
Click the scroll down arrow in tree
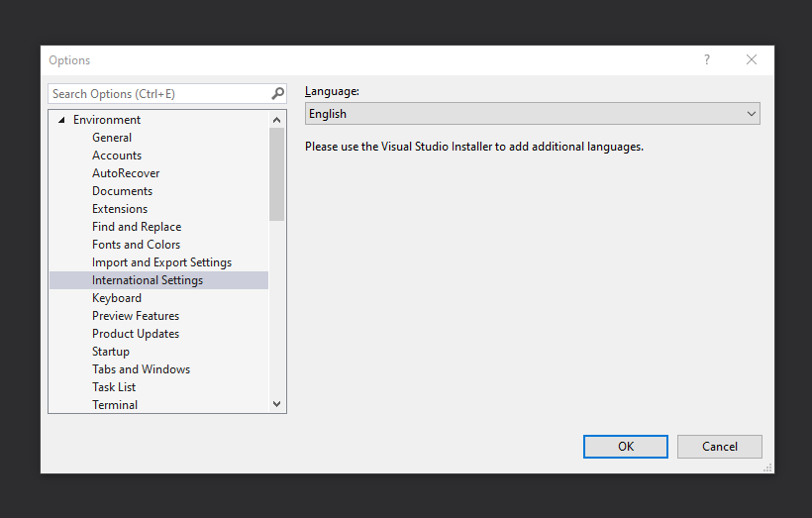[276, 404]
